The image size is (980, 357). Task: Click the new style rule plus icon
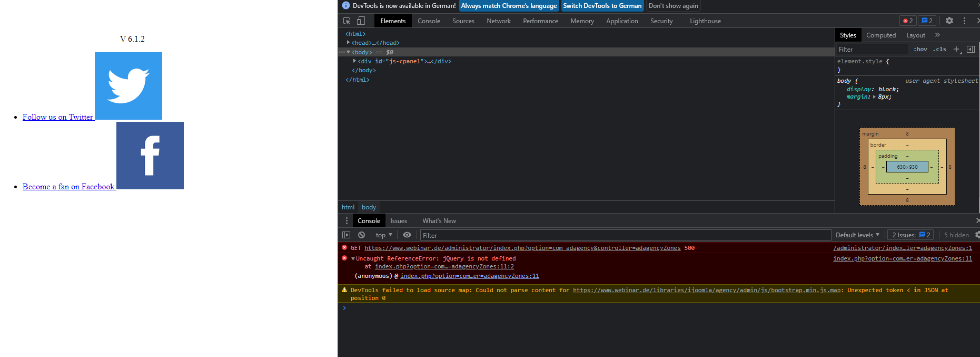pyautogui.click(x=956, y=49)
